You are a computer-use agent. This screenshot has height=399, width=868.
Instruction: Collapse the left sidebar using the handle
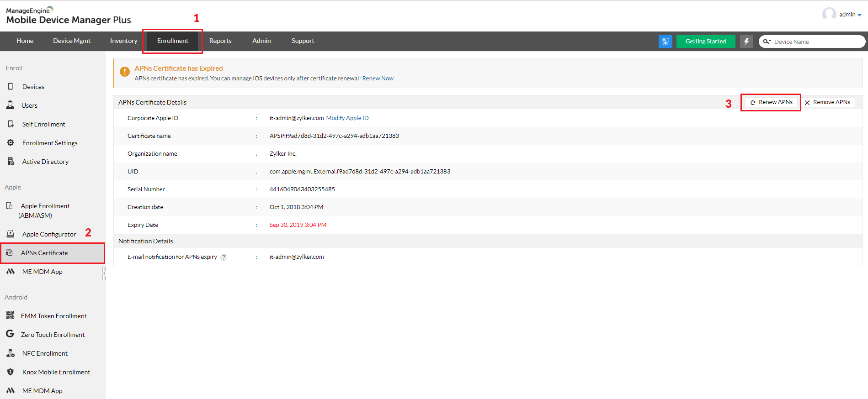(104, 273)
